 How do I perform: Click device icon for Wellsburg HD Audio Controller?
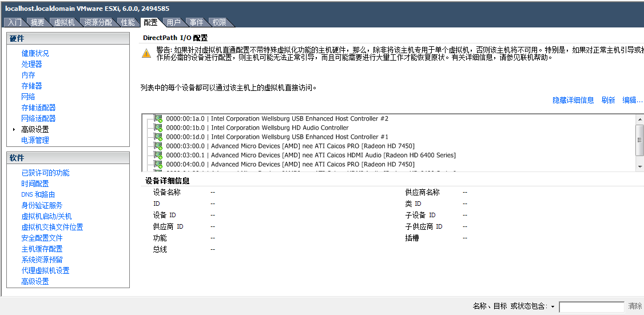[158, 127]
